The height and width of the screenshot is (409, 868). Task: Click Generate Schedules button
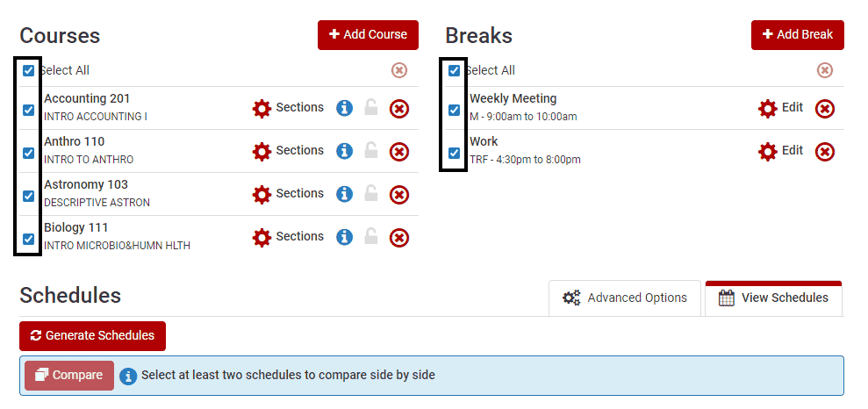92,336
